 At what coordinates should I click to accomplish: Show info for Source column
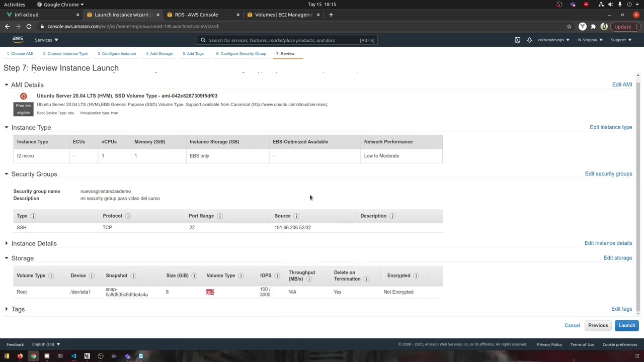(x=296, y=216)
